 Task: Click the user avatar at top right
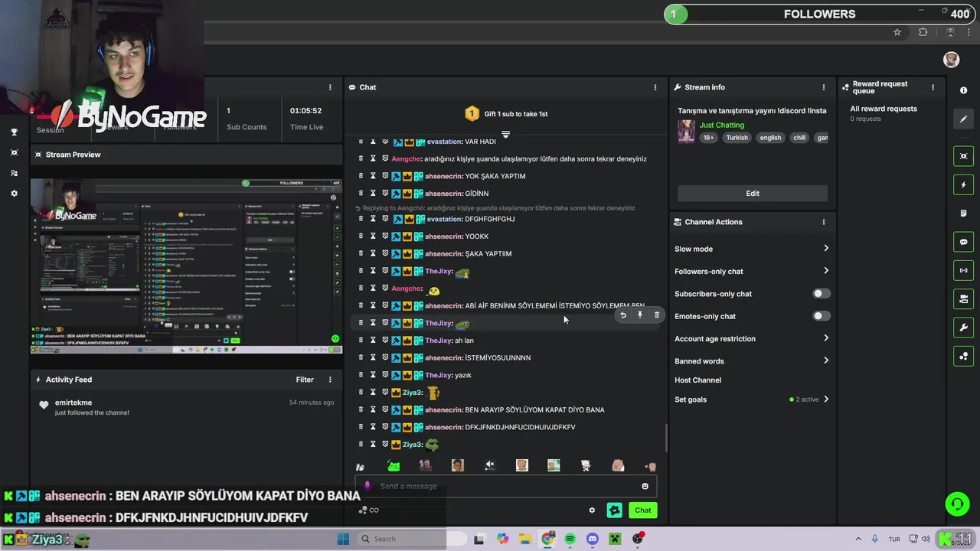(951, 60)
